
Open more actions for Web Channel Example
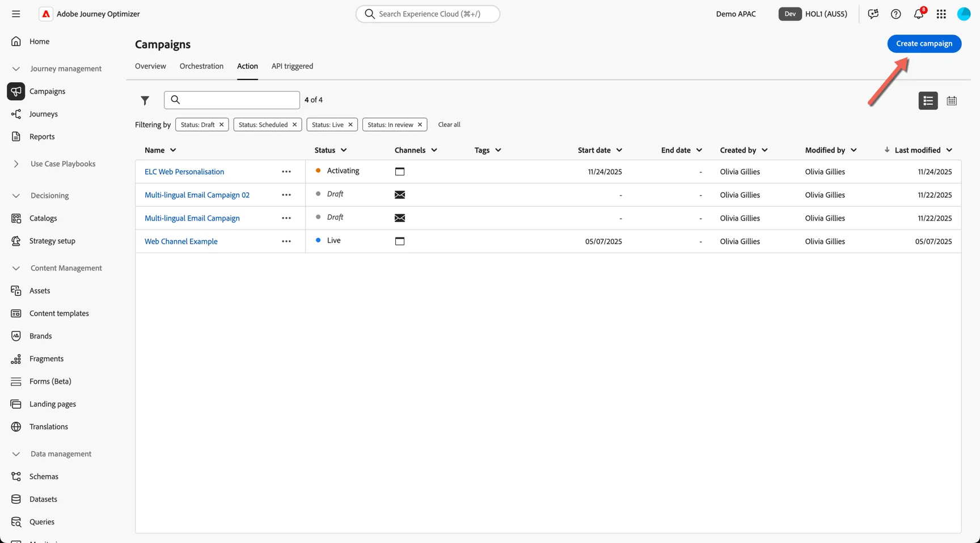click(x=286, y=241)
